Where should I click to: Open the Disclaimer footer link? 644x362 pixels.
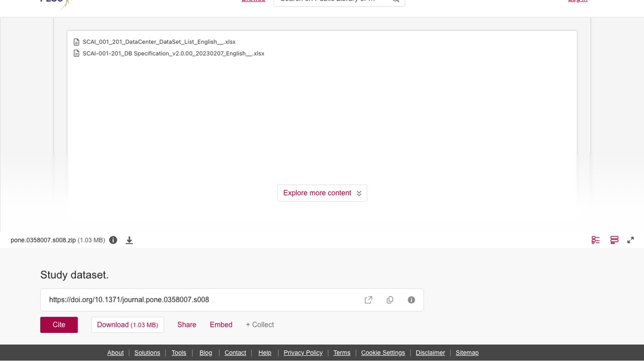point(430,353)
